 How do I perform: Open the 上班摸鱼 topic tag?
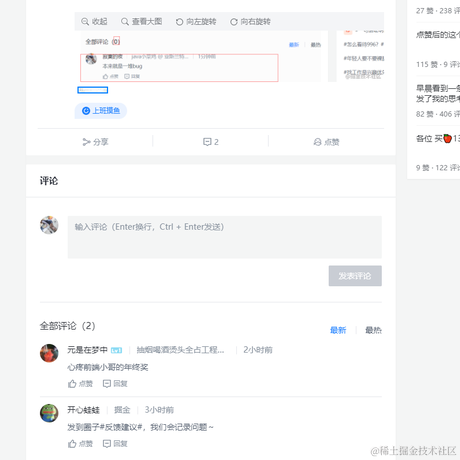[101, 111]
